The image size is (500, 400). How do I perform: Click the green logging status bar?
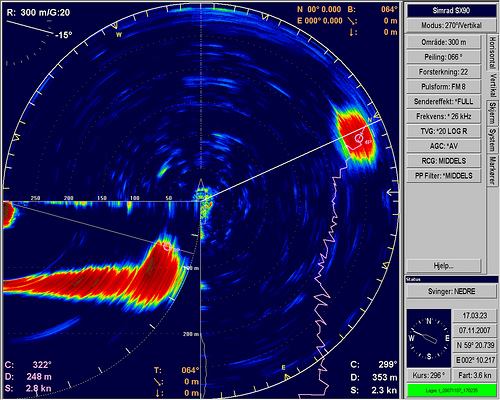[x=451, y=390]
